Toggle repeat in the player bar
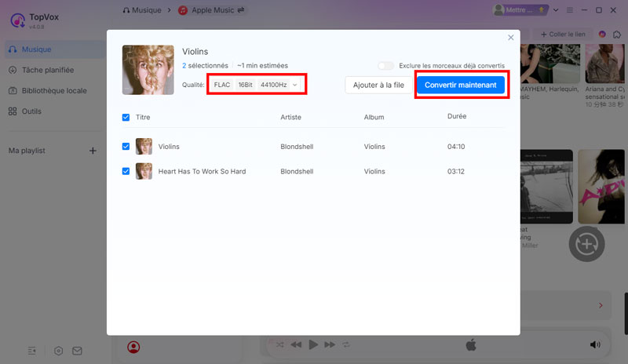Image resolution: width=628 pixels, height=364 pixels. pyautogui.click(x=346, y=344)
